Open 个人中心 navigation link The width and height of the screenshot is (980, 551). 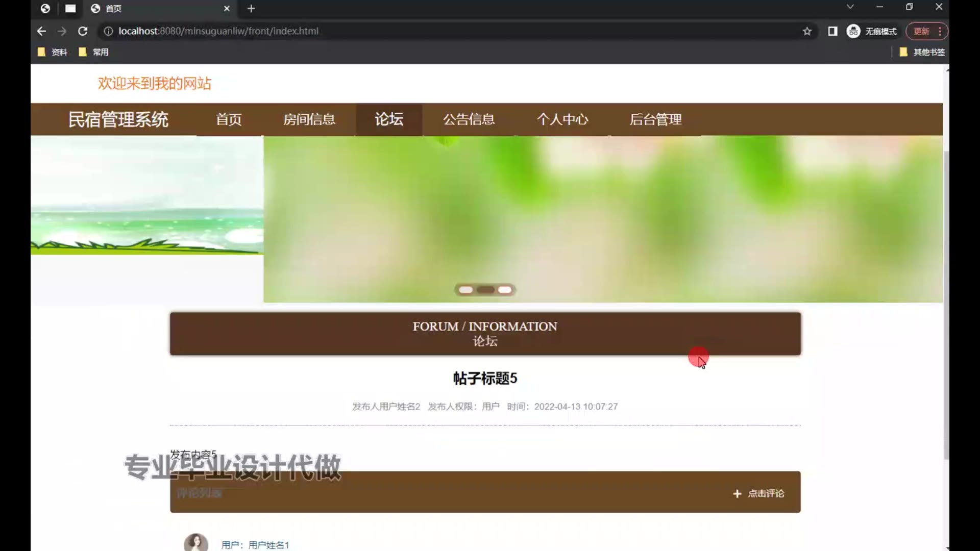pyautogui.click(x=562, y=119)
